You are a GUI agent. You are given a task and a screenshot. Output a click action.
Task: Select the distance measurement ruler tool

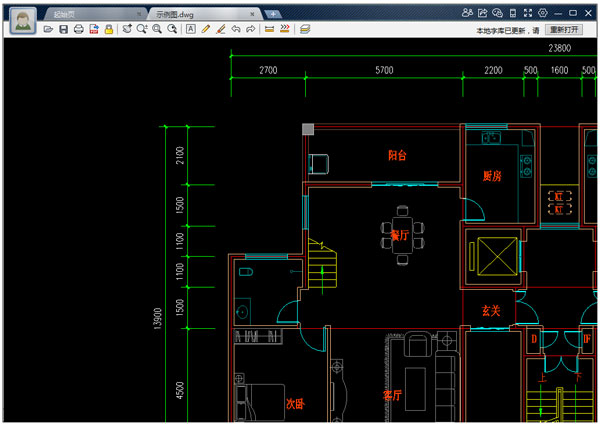[269, 29]
